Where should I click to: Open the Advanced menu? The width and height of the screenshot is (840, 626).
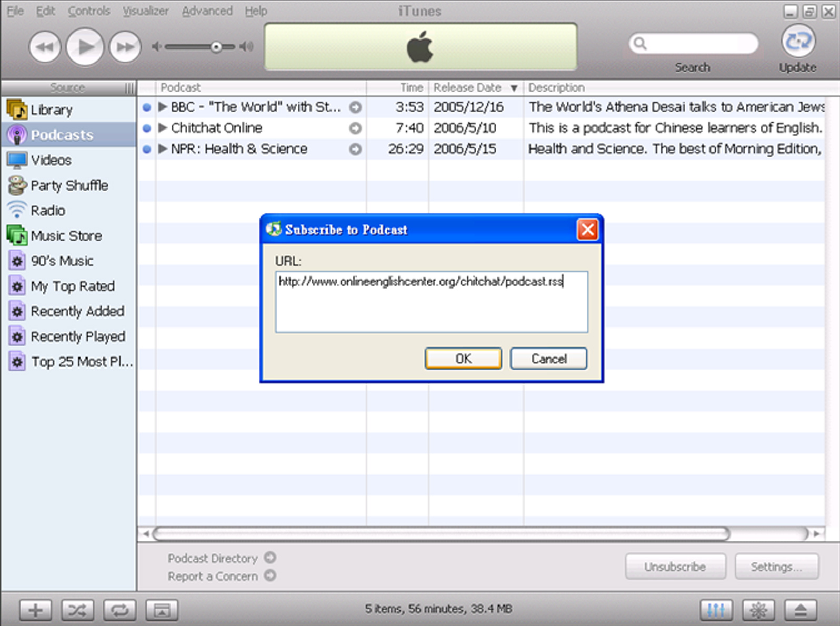[x=207, y=11]
